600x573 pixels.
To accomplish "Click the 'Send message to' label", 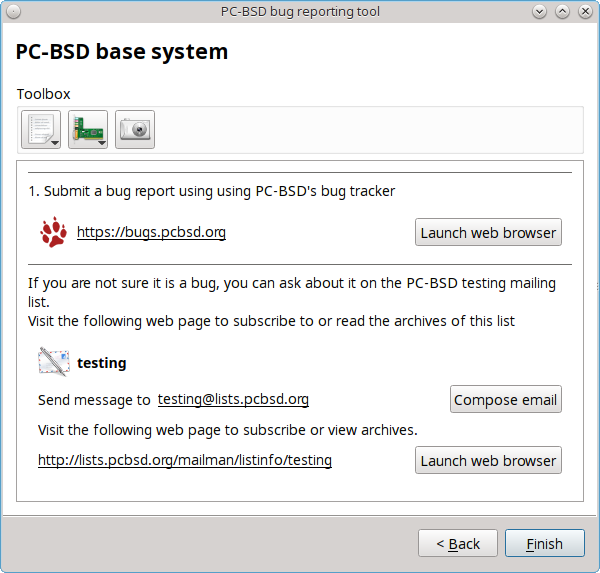I will click(x=94, y=400).
